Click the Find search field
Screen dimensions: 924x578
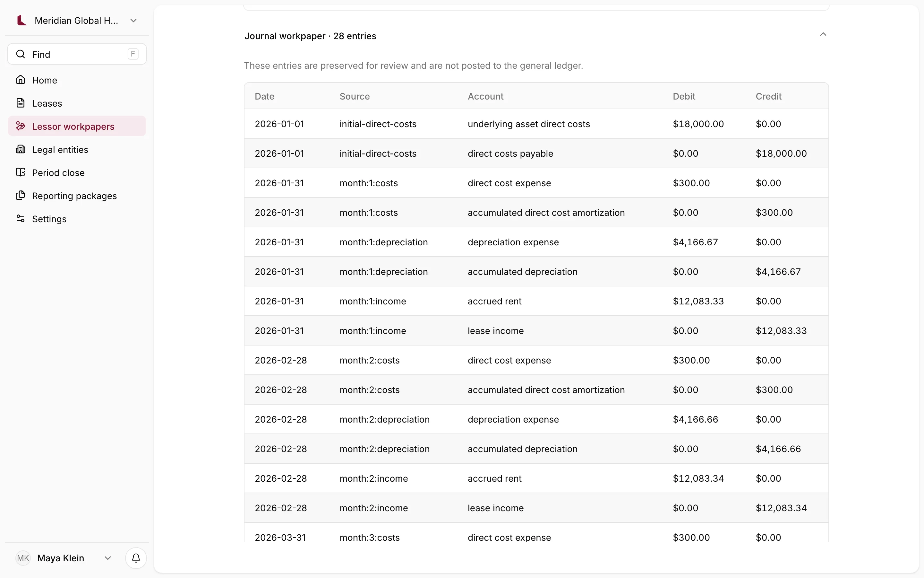pyautogui.click(x=77, y=54)
